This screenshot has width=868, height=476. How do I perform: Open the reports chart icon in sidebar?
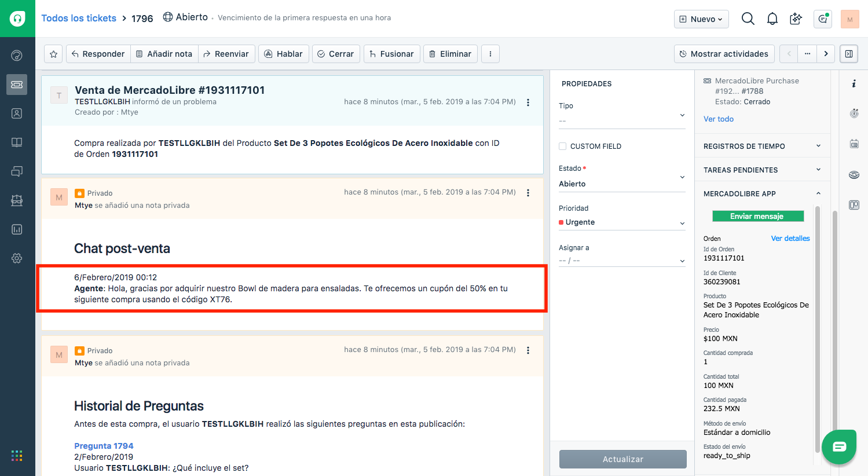coord(17,229)
